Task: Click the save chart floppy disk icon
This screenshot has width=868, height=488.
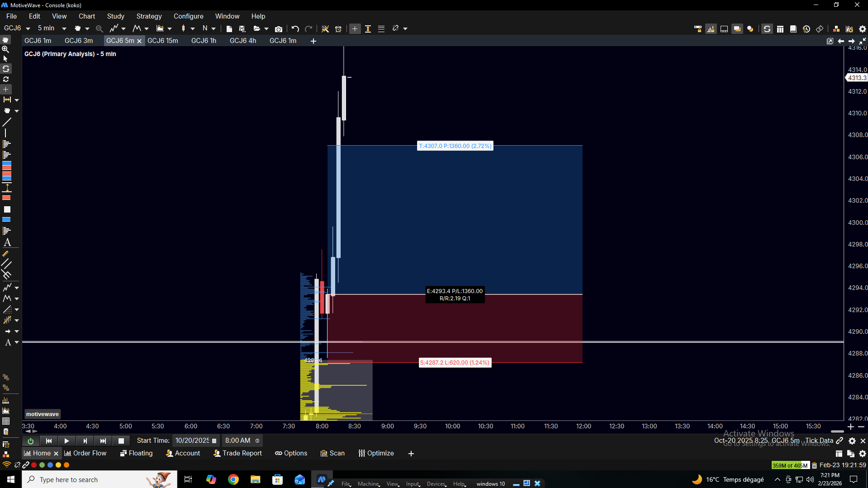Action: [x=242, y=29]
